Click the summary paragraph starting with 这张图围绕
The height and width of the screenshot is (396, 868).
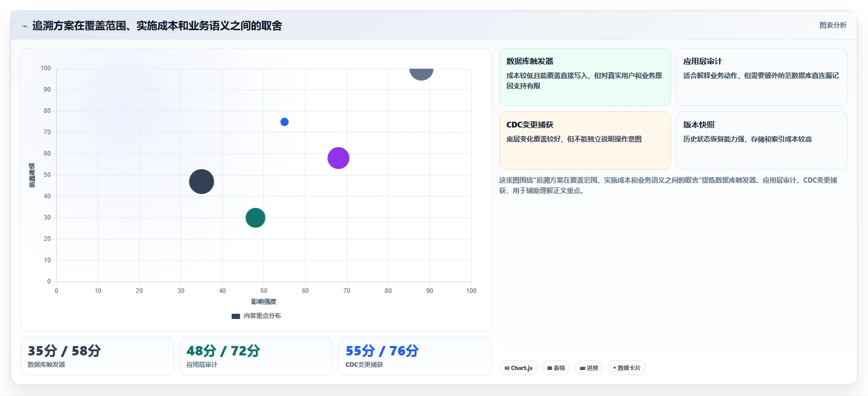668,185
